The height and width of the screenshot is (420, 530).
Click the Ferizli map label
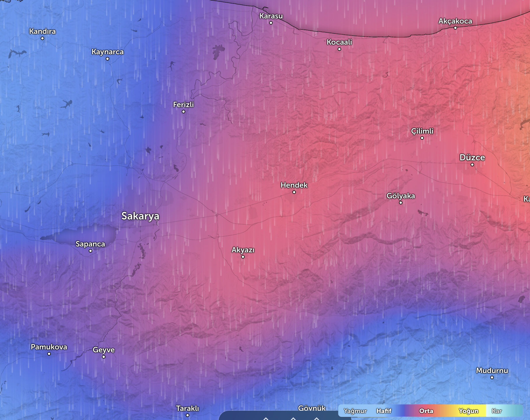pos(183,104)
